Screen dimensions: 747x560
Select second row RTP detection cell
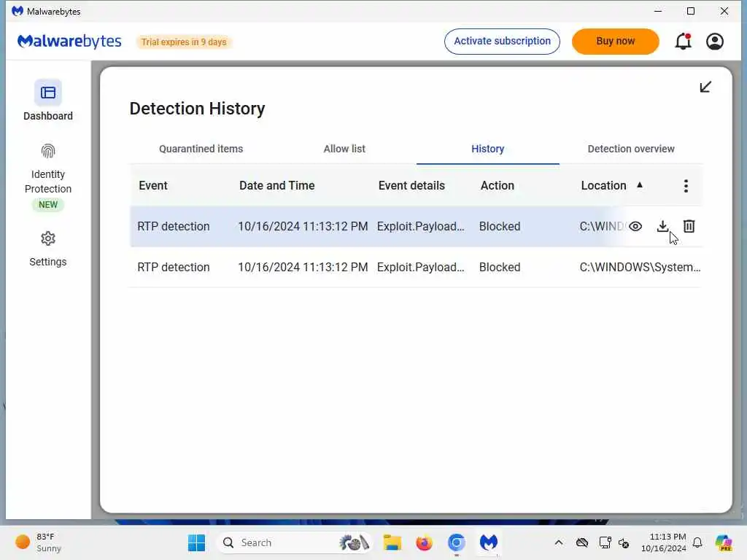pos(174,267)
